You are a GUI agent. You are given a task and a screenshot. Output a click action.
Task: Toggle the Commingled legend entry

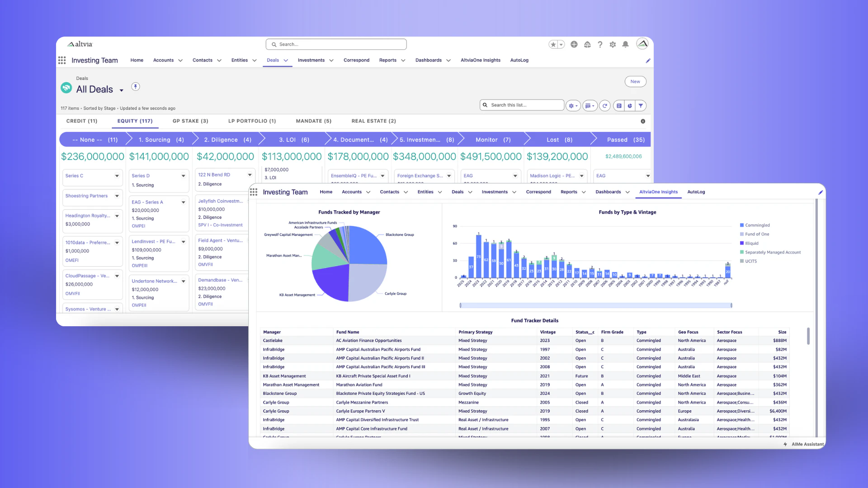(755, 225)
